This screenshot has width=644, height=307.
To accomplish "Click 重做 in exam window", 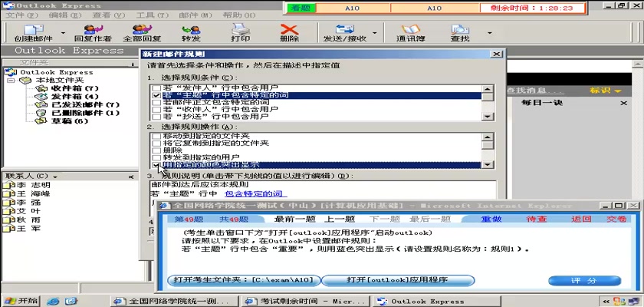I will tap(491, 219).
